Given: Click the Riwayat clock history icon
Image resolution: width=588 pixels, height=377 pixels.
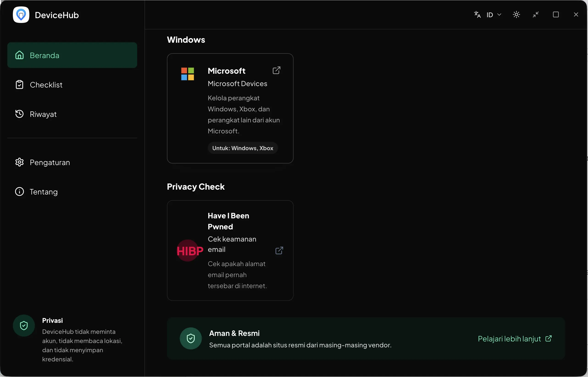Looking at the screenshot, I should 19,114.
